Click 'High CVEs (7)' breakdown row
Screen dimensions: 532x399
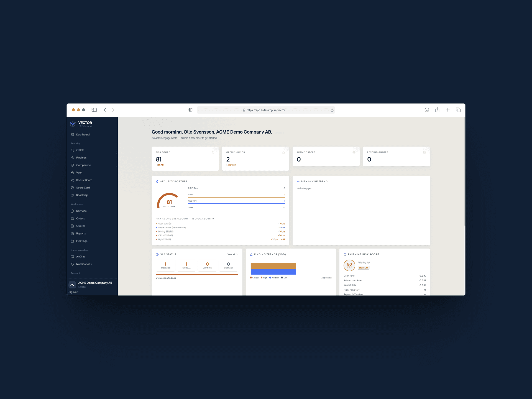[220, 239]
